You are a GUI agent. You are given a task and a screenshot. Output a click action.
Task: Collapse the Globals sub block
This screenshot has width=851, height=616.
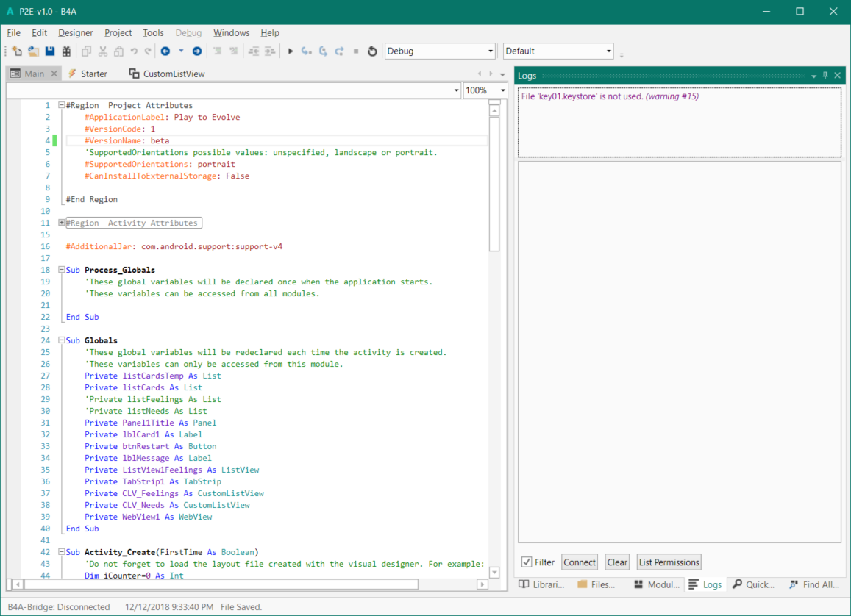(x=62, y=340)
